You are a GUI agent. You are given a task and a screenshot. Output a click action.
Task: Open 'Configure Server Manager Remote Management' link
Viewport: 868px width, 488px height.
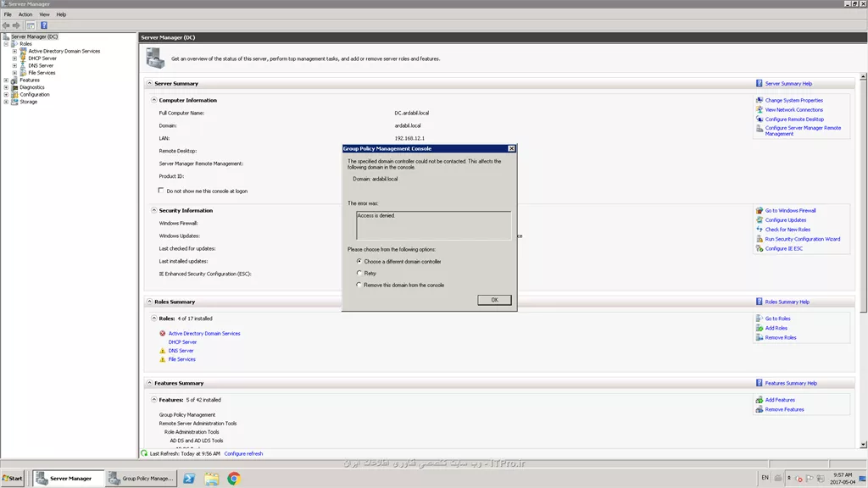tap(803, 130)
